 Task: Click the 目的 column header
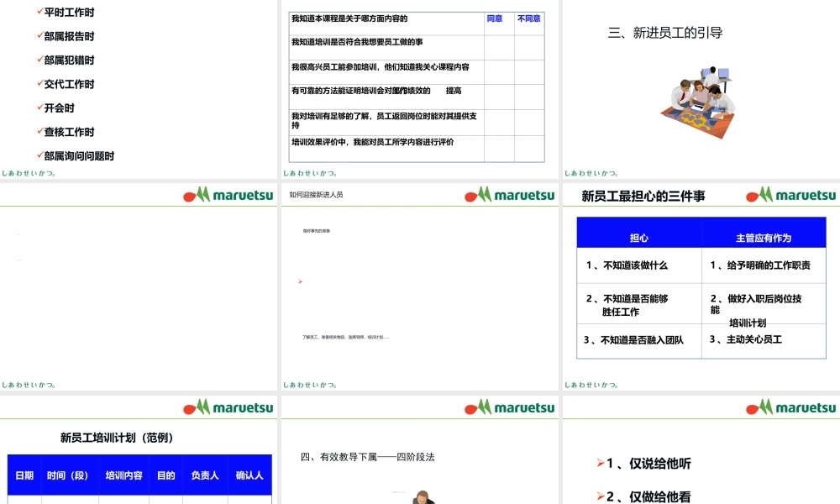166,475
